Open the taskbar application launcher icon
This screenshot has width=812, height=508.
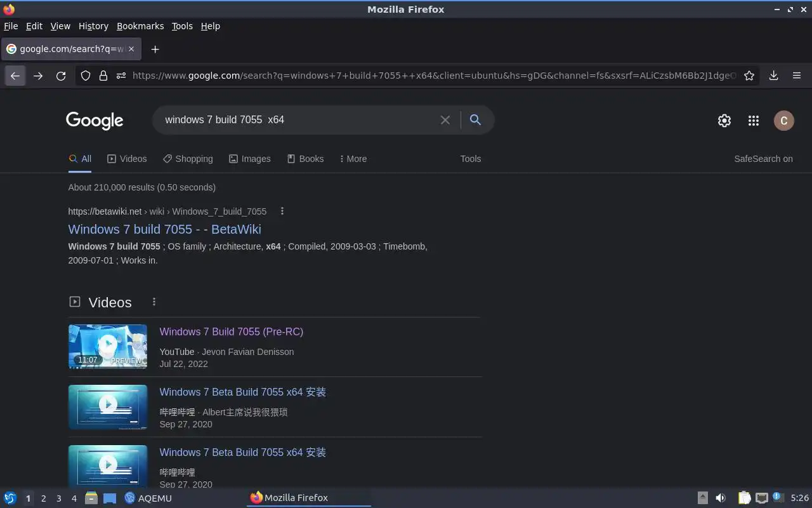(10, 498)
